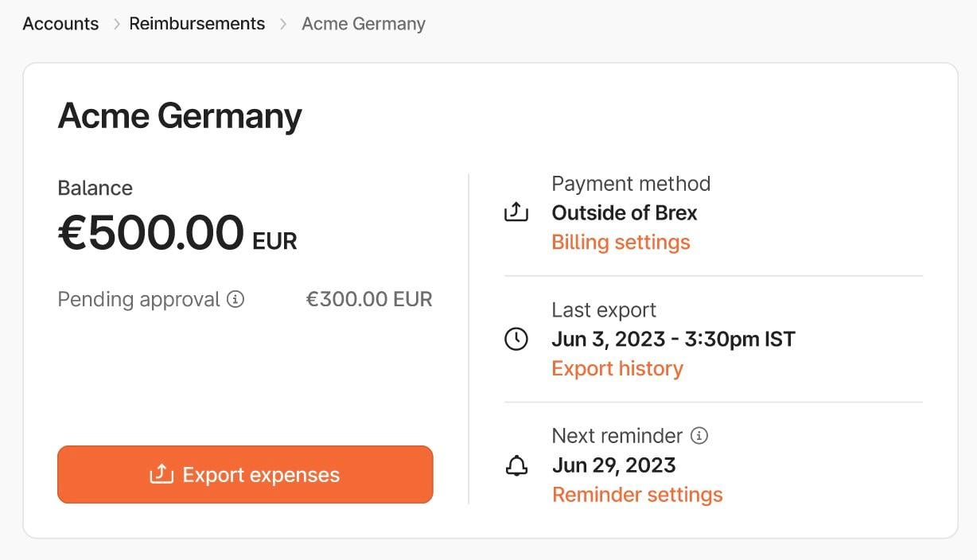Click the chevron before Acme Germany
The height and width of the screenshot is (560, 977).
[282, 24]
